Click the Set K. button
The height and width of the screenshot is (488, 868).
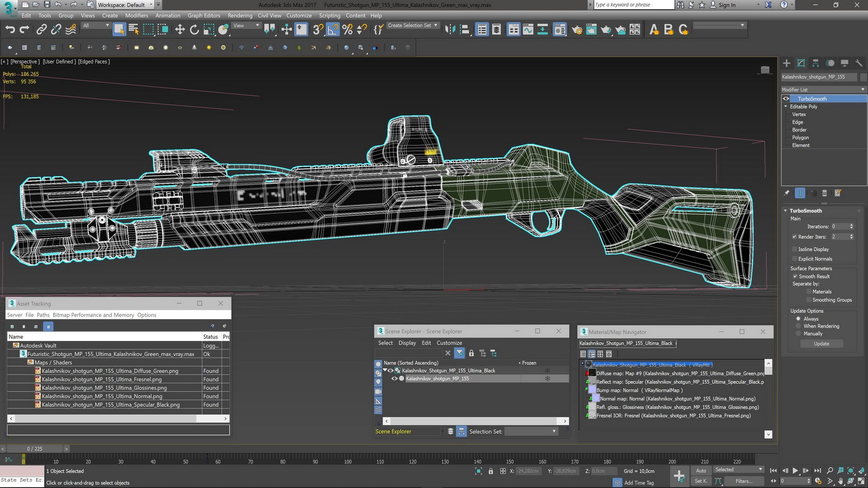[x=701, y=481]
